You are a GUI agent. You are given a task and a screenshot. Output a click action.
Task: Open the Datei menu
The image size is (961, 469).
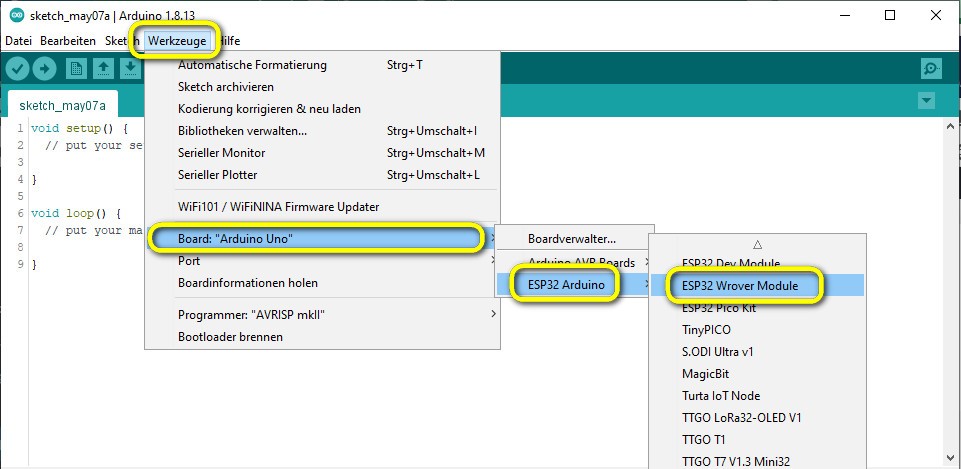point(18,41)
